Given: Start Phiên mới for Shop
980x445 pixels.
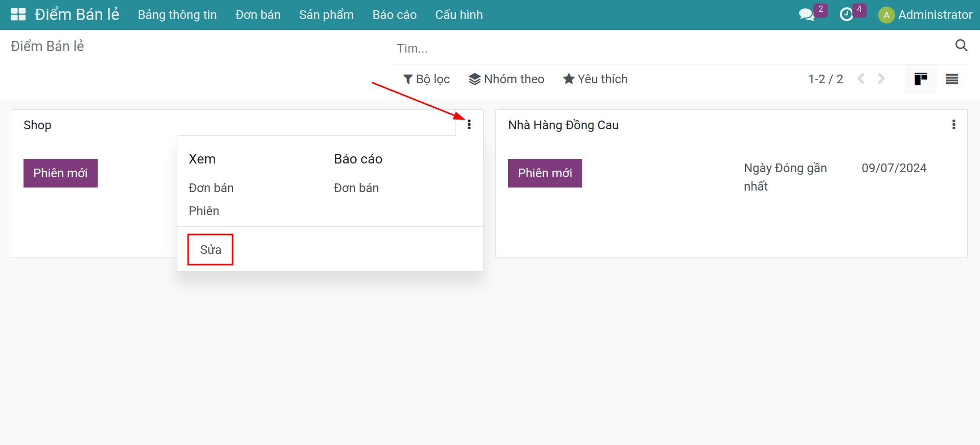Looking at the screenshot, I should click(60, 173).
